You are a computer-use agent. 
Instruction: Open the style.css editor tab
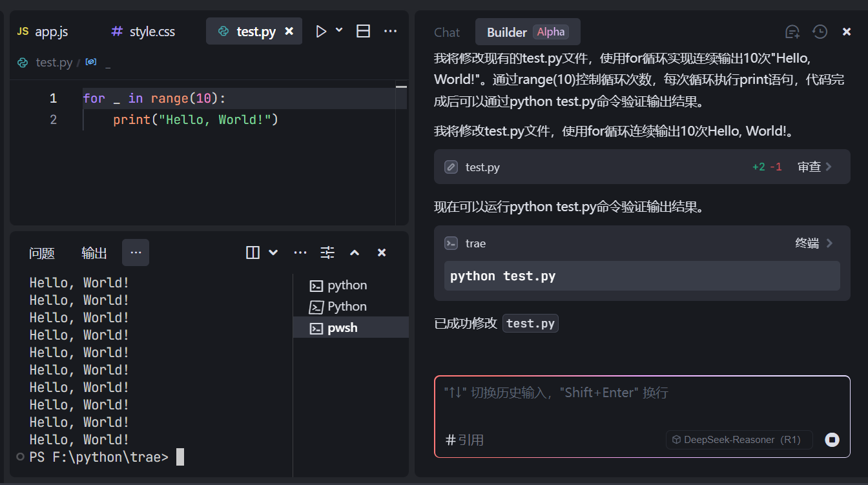(x=143, y=31)
